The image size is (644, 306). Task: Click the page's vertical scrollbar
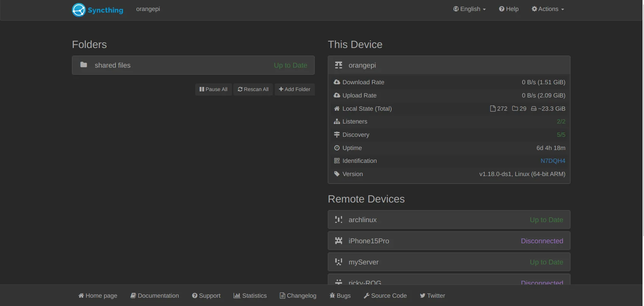[x=642, y=119]
